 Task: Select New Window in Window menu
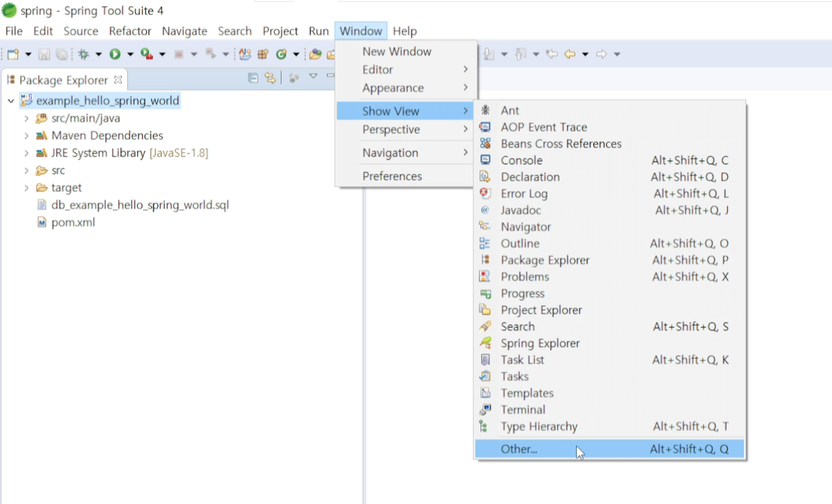tap(405, 51)
